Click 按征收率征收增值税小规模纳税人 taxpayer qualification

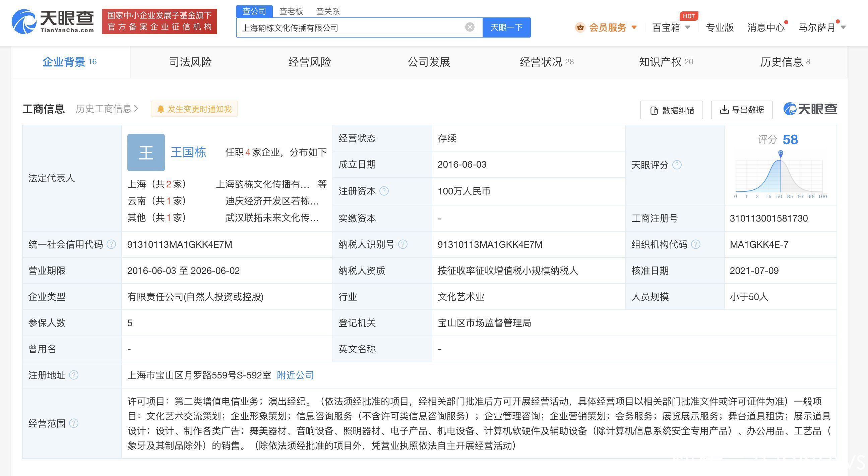[x=508, y=271]
